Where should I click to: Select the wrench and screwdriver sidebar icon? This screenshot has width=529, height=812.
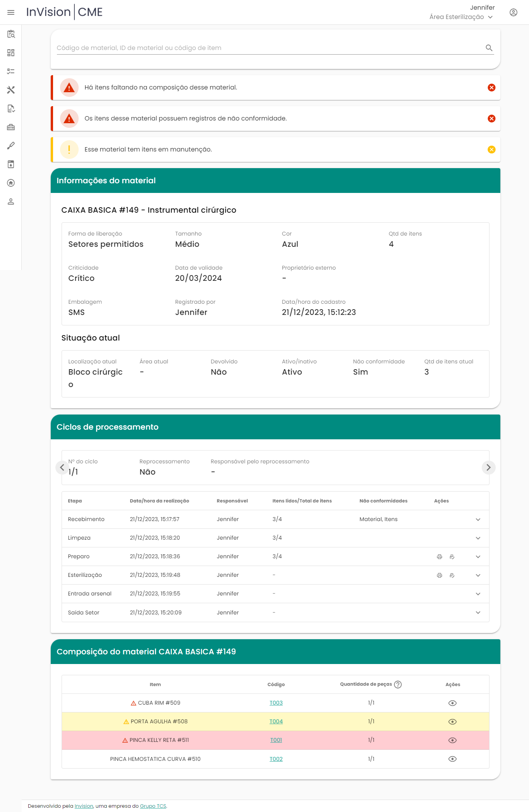pos(11,90)
